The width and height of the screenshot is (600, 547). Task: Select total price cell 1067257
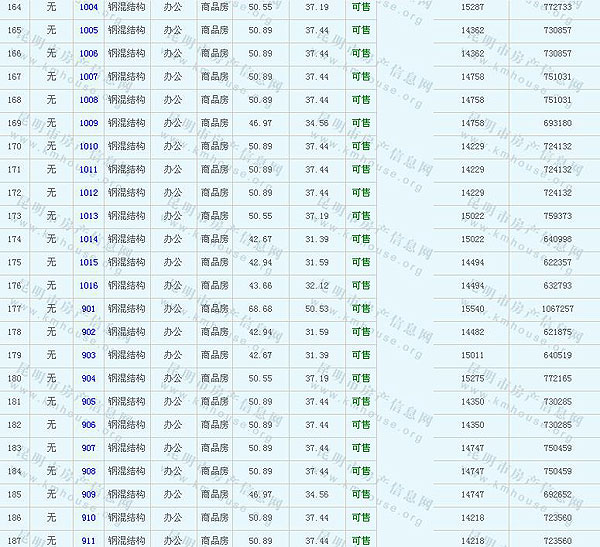click(557, 309)
